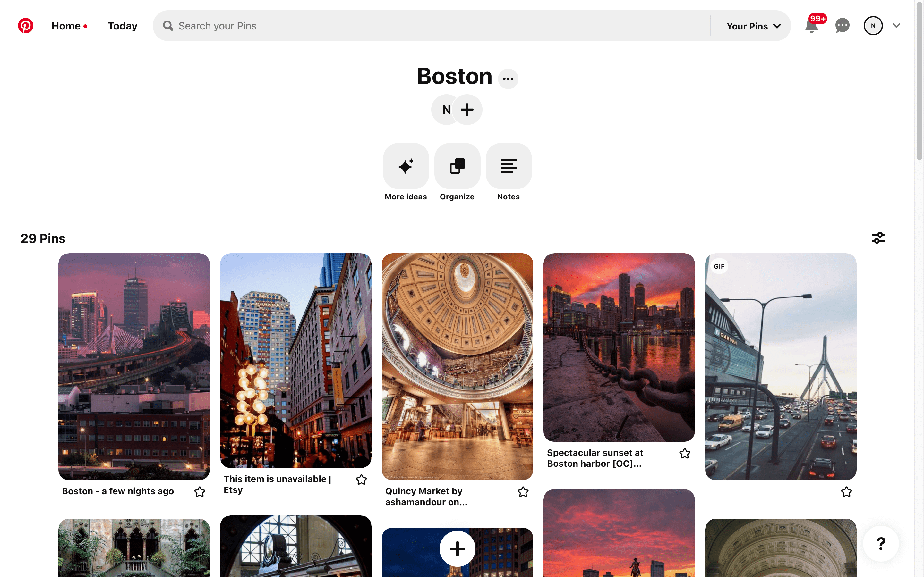Open the board Notes icon
Image resolution: width=924 pixels, height=577 pixels.
508,166
